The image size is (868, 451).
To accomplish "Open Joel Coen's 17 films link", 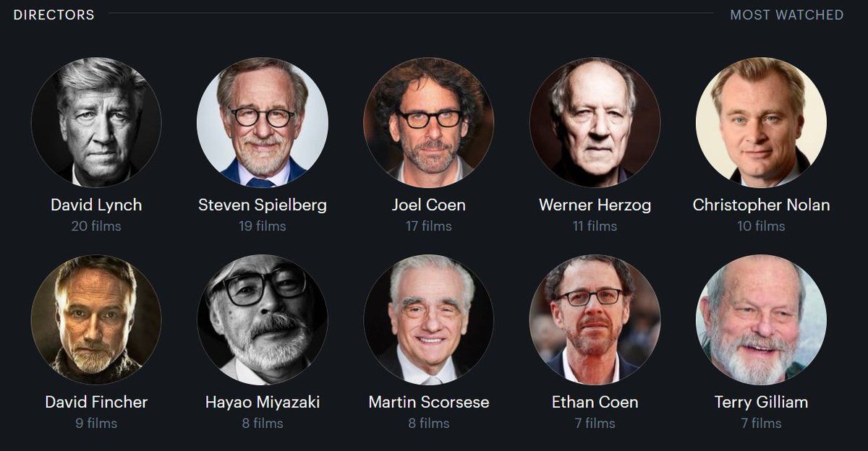I will coord(429,226).
